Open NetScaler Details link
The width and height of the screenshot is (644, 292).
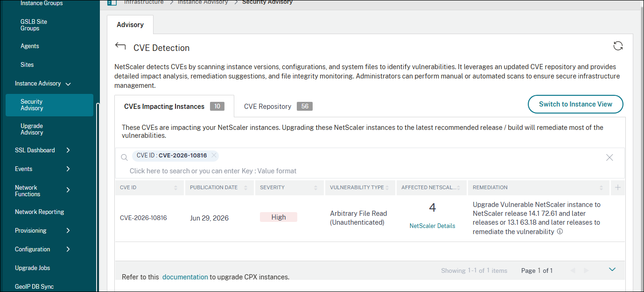(x=432, y=226)
